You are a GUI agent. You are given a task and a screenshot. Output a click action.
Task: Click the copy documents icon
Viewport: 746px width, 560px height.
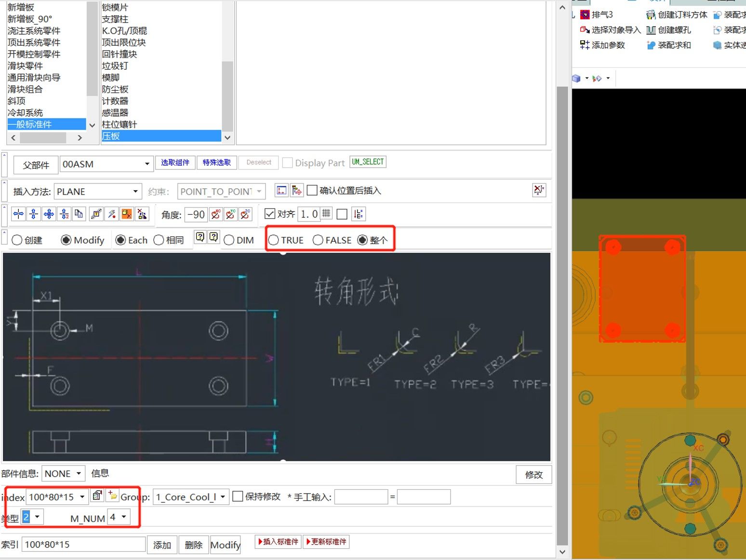tap(79, 214)
